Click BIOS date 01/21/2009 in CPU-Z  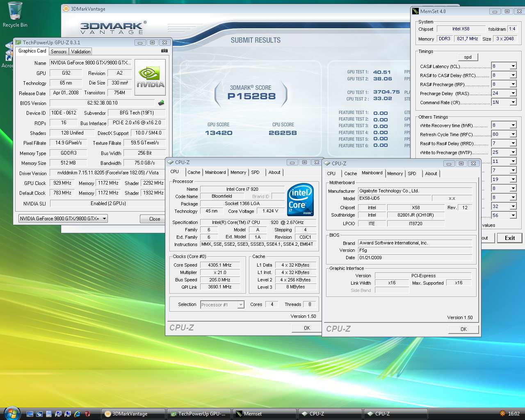[415, 258]
